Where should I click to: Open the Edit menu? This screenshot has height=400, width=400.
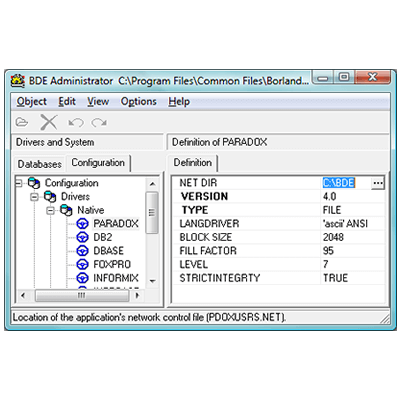tap(67, 101)
